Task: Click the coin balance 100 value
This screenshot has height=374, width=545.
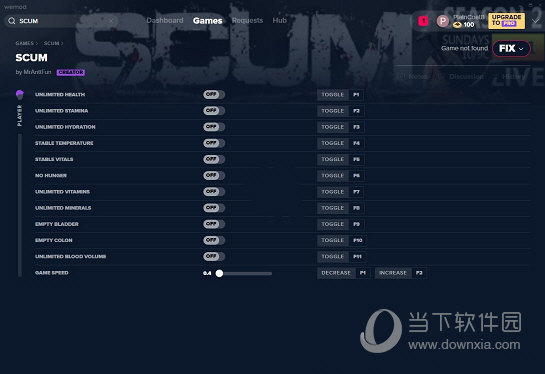Action: pos(469,25)
